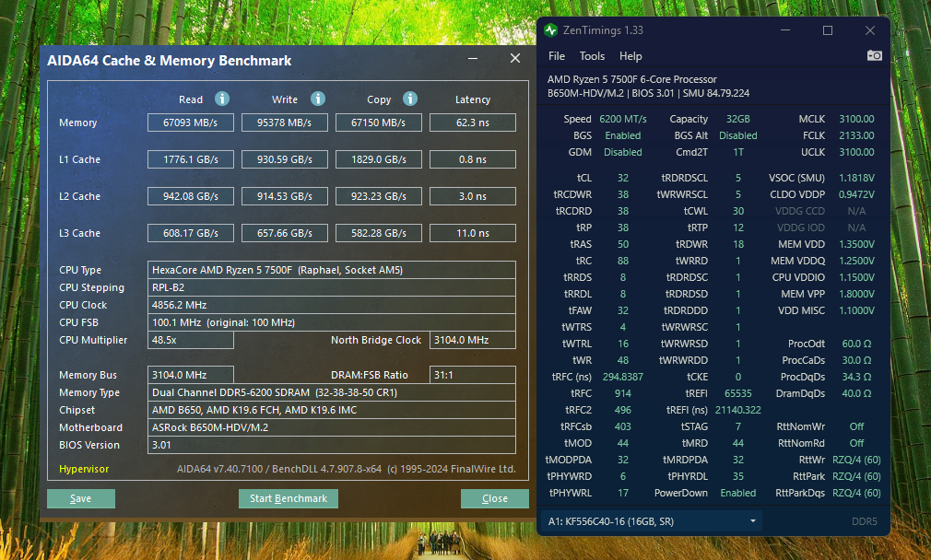Click Speed value 6200 MT/s in ZenTimings
Viewport: 931px width, 560px height.
623,119
